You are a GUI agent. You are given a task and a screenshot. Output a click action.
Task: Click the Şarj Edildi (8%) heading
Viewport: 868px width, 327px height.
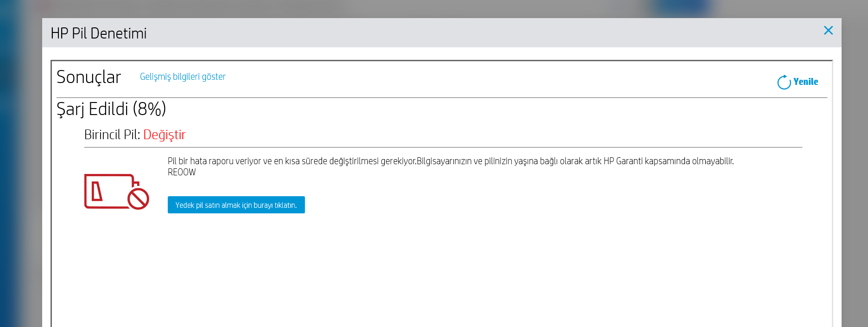click(111, 109)
